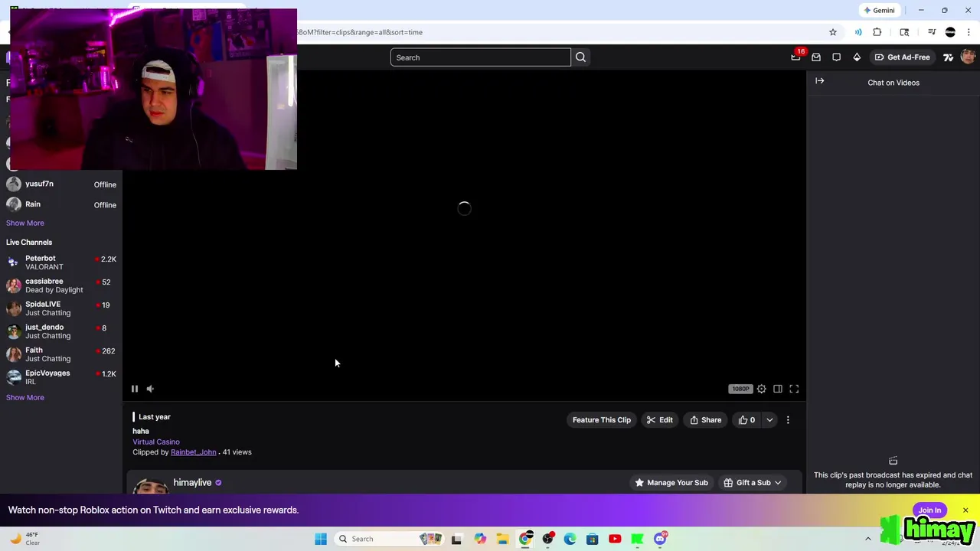The width and height of the screenshot is (980, 551).
Task: Click Get Ad-Free button
Action: [x=903, y=57]
